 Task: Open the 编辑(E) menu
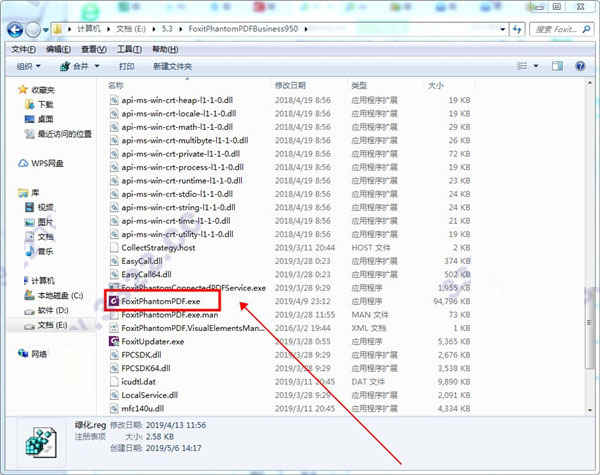[x=58, y=49]
